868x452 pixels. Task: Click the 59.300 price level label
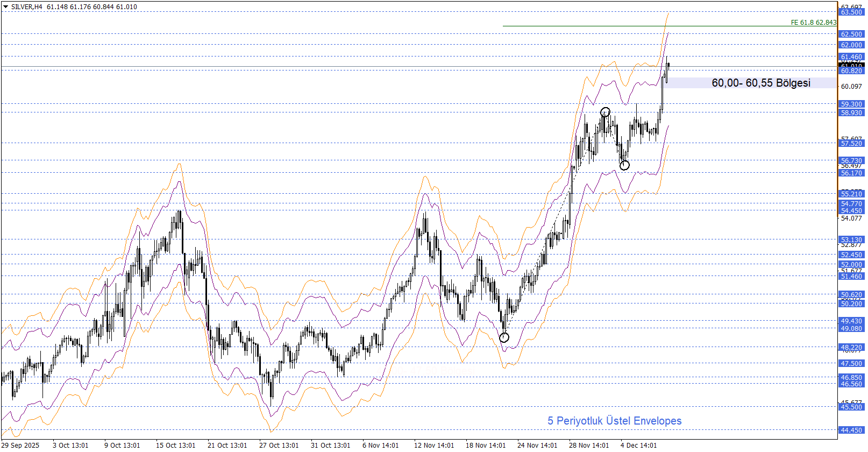coord(851,104)
